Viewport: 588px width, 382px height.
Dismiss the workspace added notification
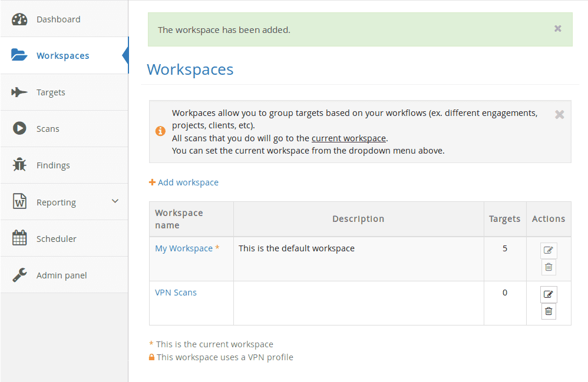pos(557,28)
